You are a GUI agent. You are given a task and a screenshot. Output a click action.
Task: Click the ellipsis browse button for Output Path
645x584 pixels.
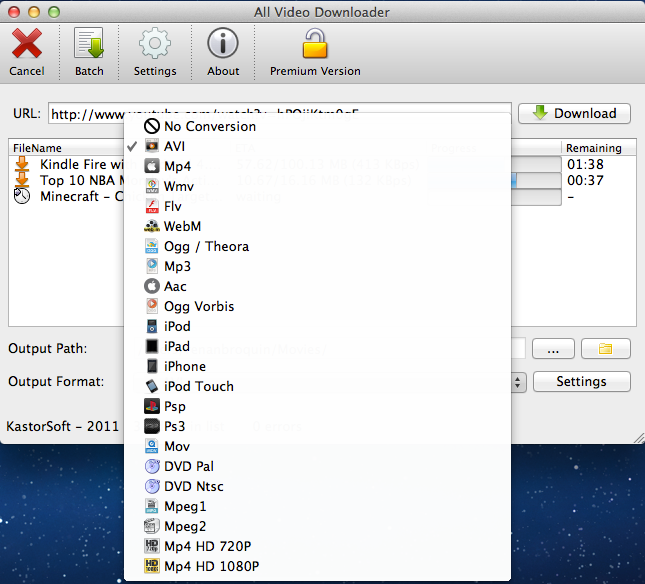pyautogui.click(x=553, y=349)
